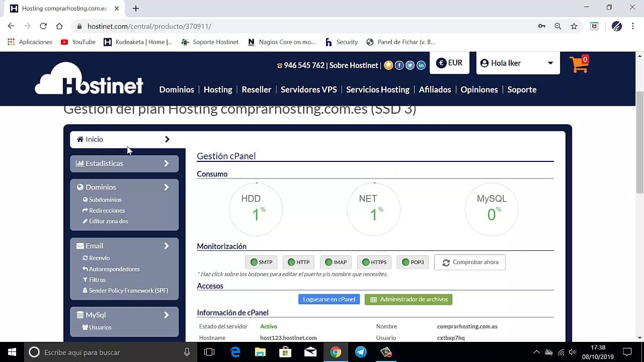Screen dimensions: 644x362
Task: Open Autorespondedores in sidebar
Action: coord(111,269)
